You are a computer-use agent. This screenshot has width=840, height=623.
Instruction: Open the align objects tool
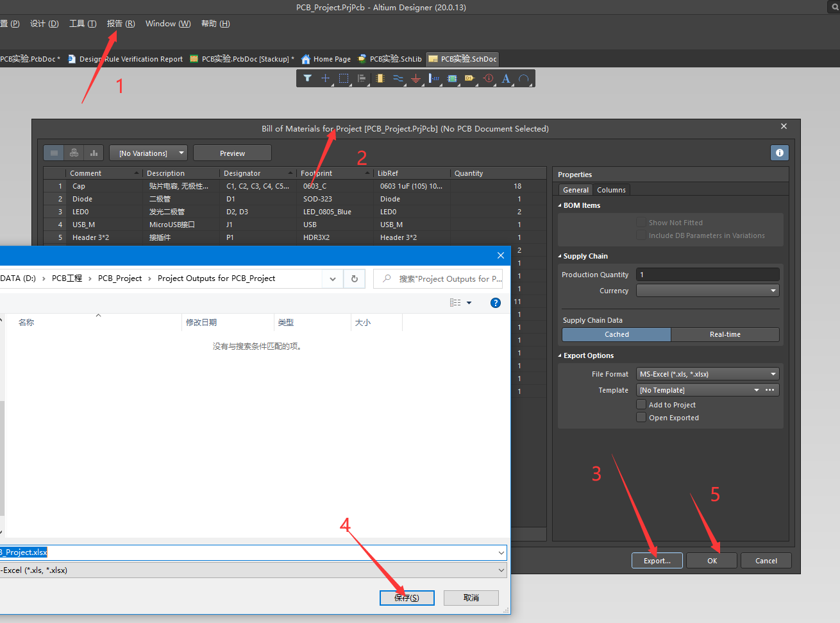(x=362, y=78)
